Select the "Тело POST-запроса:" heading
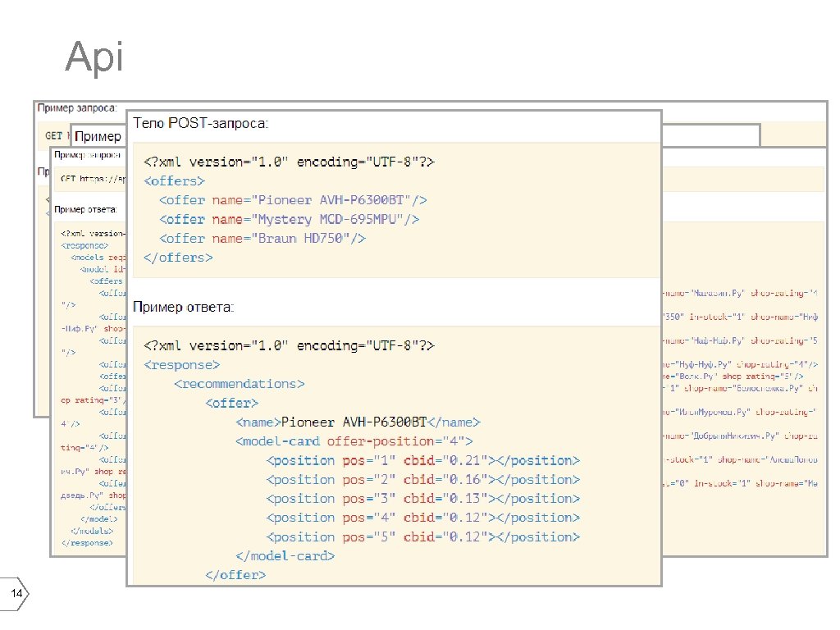This screenshot has height=630, width=840. (x=201, y=123)
